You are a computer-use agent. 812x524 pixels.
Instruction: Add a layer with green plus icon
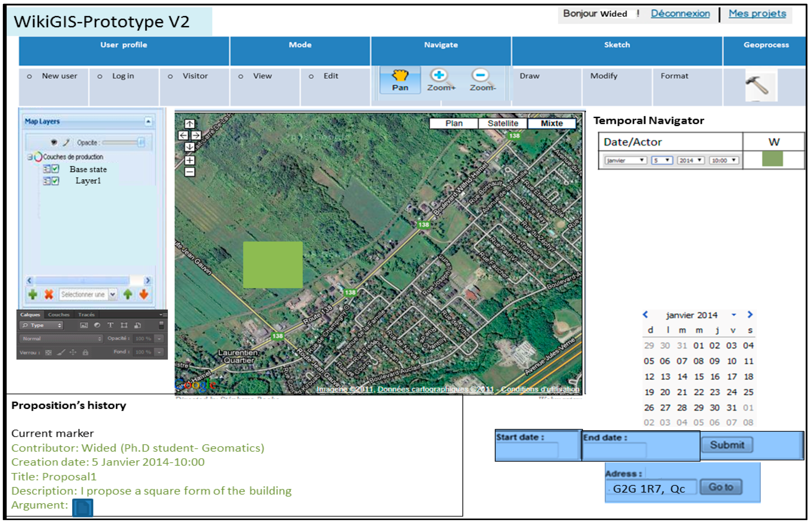[x=33, y=294]
